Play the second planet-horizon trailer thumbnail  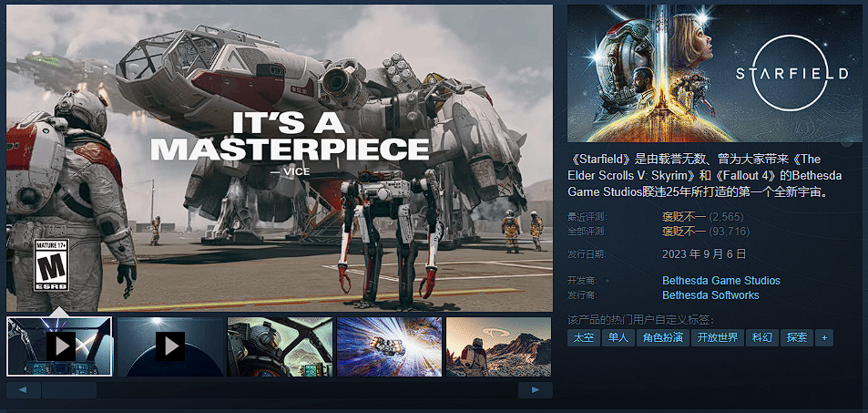click(x=169, y=346)
